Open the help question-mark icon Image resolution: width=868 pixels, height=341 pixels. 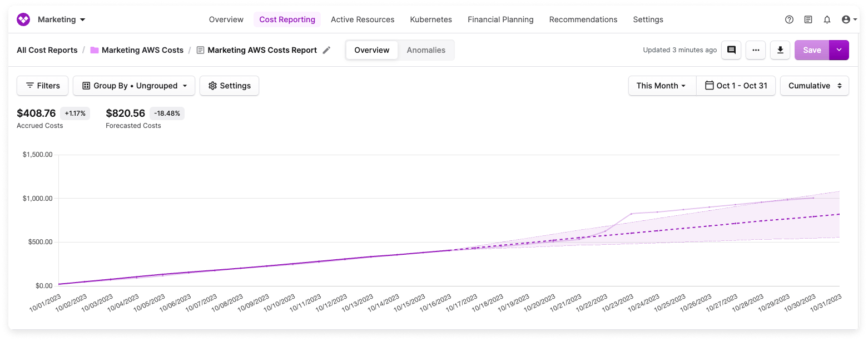[x=789, y=19]
